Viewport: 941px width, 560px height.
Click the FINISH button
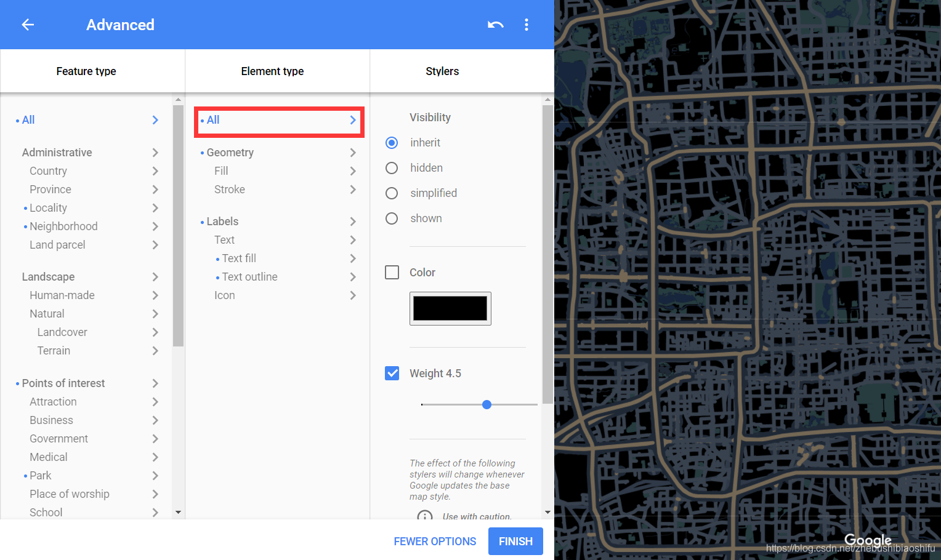(515, 542)
